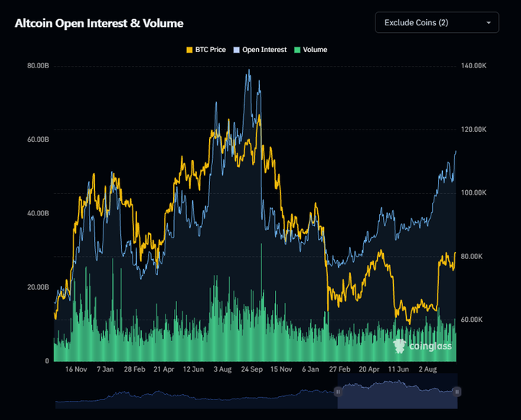Click the 20.00B left axis label

38,287
